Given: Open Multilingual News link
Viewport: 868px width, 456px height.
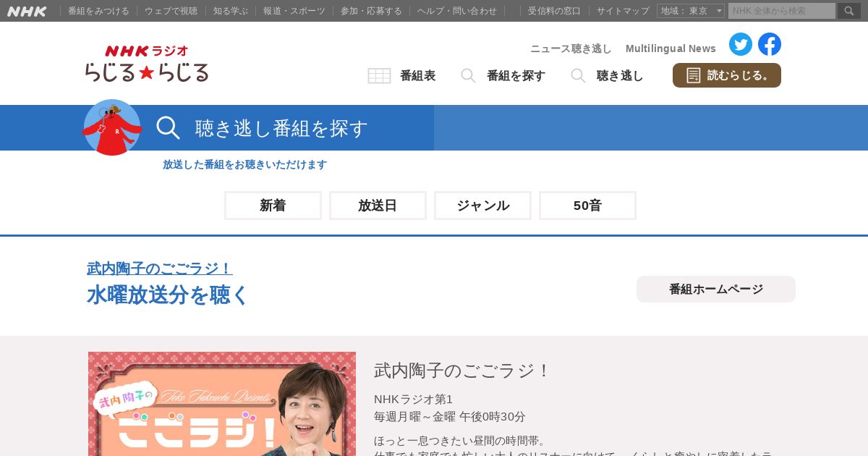Looking at the screenshot, I should [x=671, y=48].
